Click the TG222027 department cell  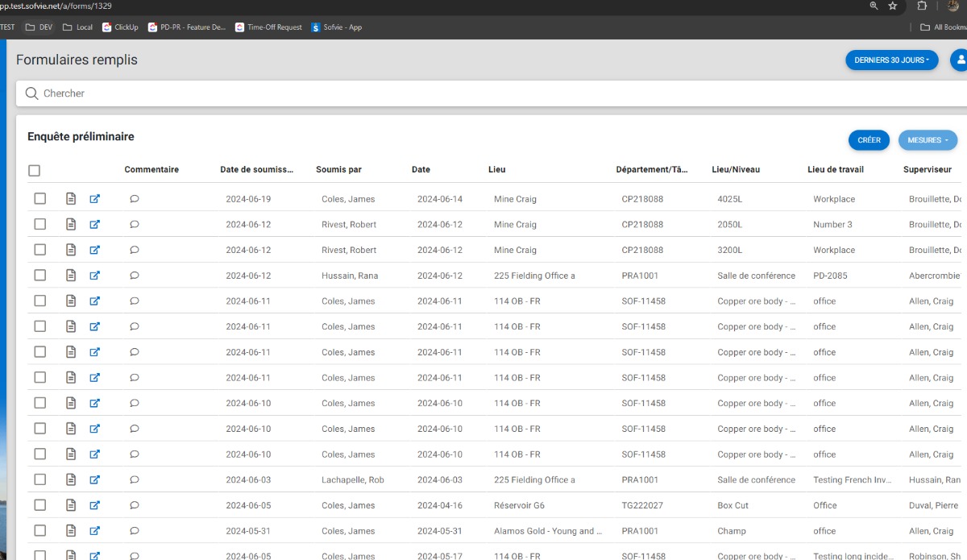point(642,505)
